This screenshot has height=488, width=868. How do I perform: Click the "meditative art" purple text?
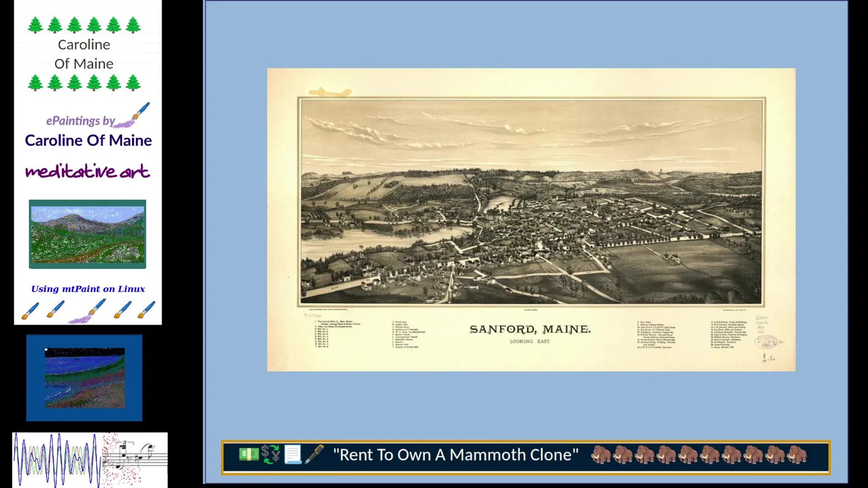point(87,171)
